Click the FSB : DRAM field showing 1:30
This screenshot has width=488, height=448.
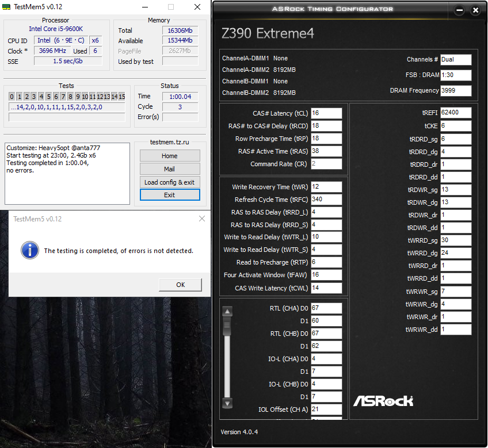(x=456, y=75)
